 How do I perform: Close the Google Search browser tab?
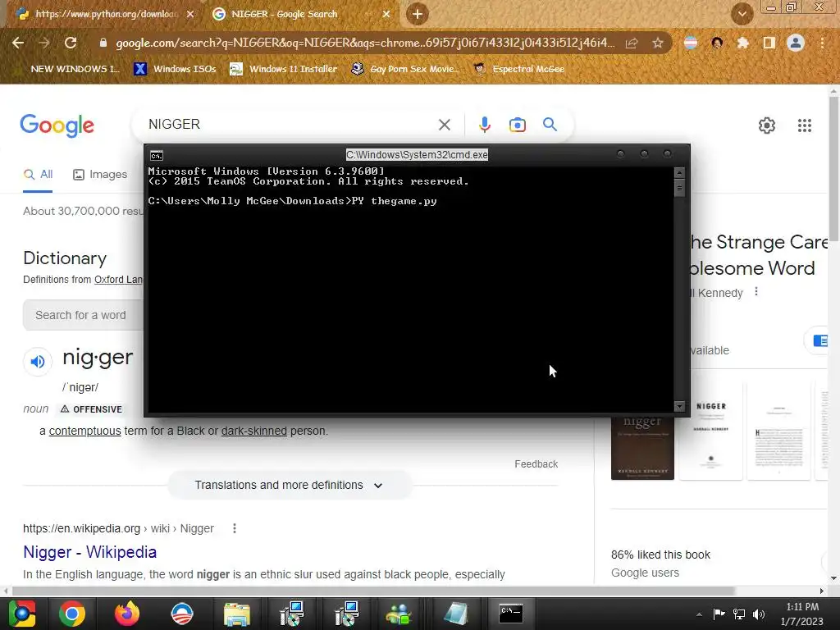click(x=386, y=14)
